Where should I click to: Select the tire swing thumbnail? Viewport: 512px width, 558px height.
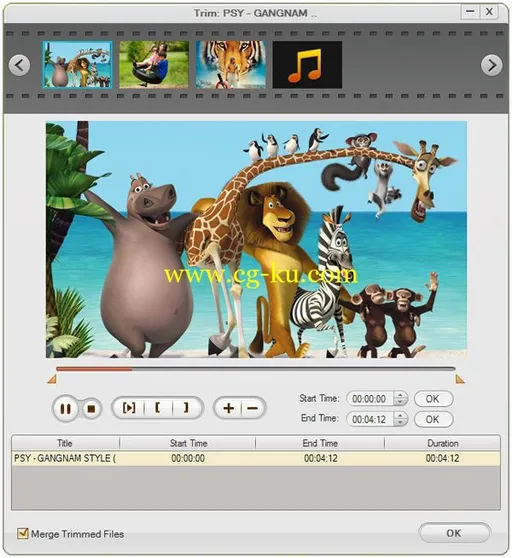tap(154, 64)
